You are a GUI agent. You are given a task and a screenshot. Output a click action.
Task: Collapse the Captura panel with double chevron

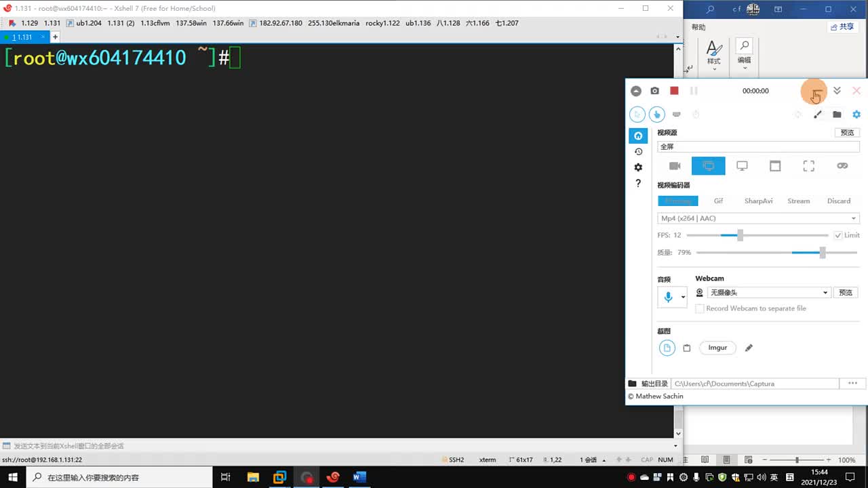(837, 91)
